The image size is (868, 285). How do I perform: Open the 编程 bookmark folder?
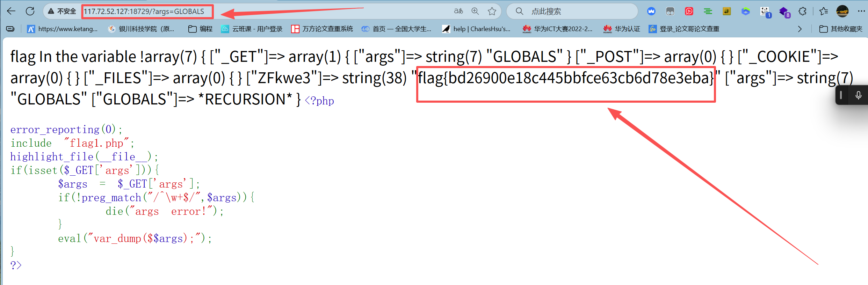click(200, 29)
